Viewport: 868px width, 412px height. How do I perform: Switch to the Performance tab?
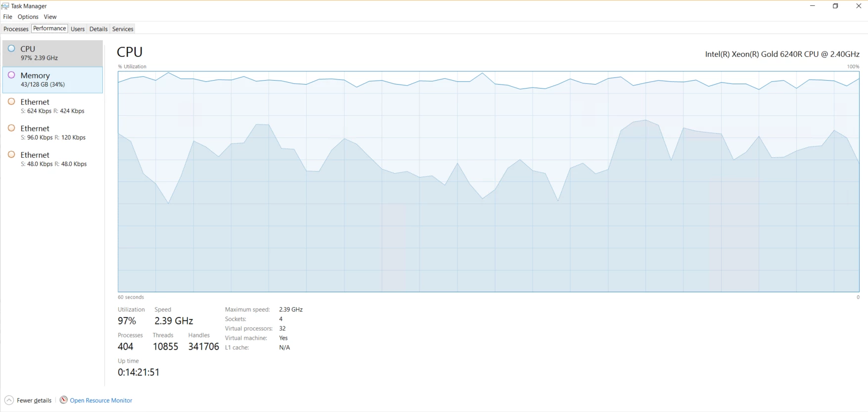[x=49, y=29]
